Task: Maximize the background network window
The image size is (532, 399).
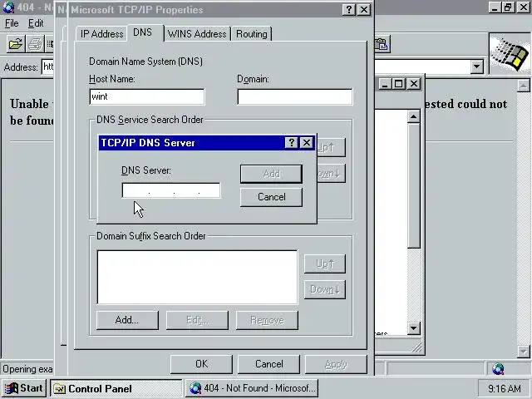Action: [399, 83]
